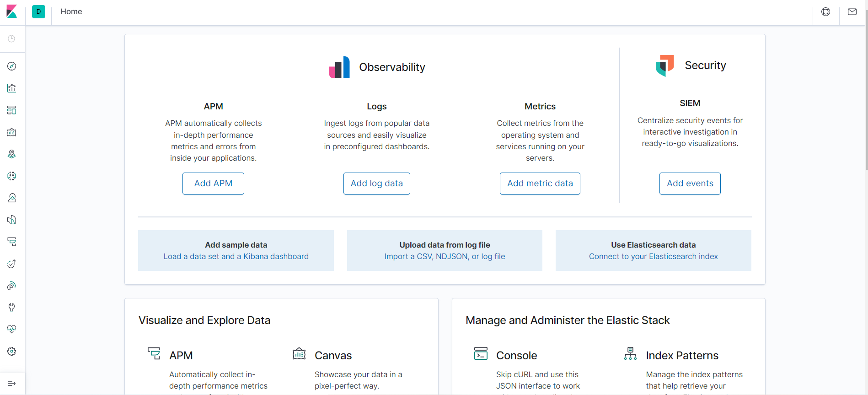Click the Security shield logo
The image size is (868, 395).
665,65
